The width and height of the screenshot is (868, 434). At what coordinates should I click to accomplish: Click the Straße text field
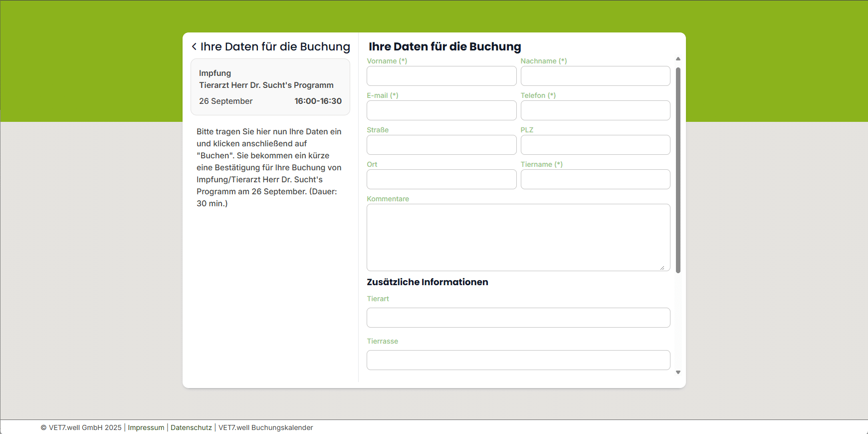[441, 145]
